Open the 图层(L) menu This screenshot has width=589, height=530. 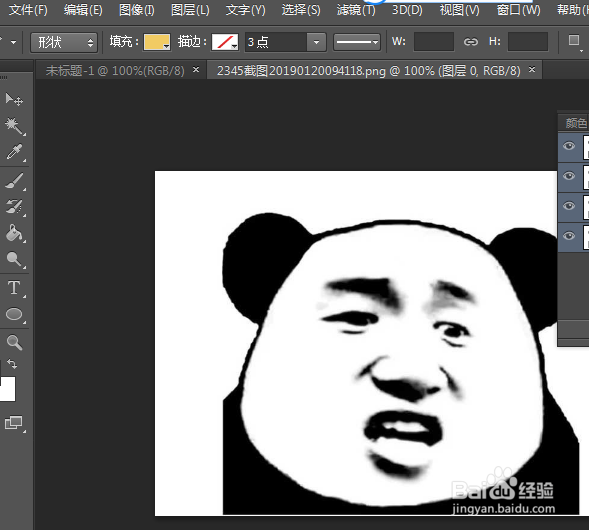190,10
